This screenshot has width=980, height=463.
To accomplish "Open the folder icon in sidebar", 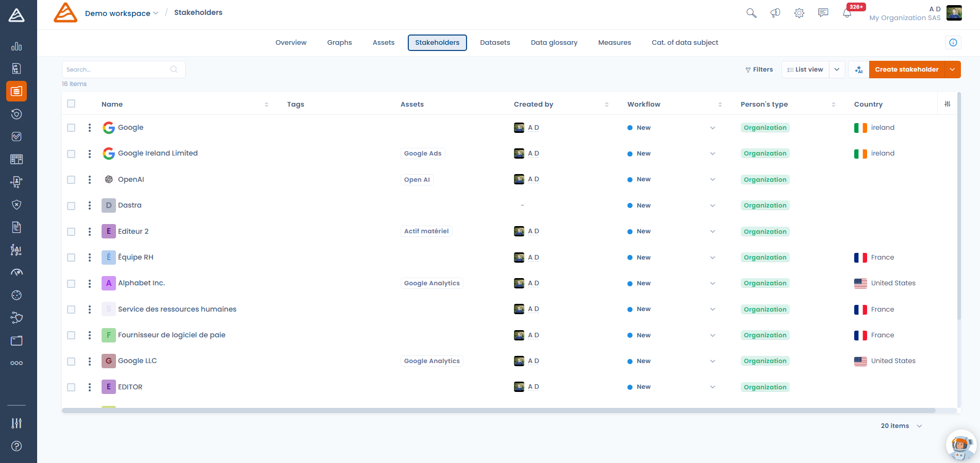I will click(16, 340).
